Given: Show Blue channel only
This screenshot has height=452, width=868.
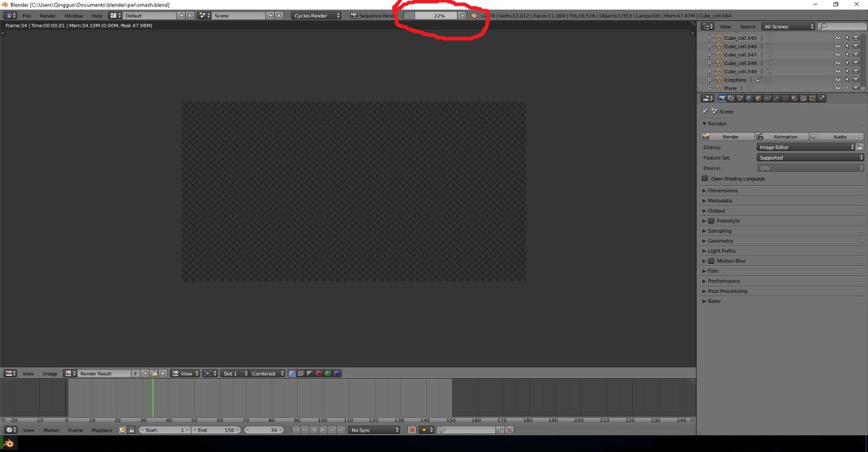Looking at the screenshot, I should [x=336, y=373].
